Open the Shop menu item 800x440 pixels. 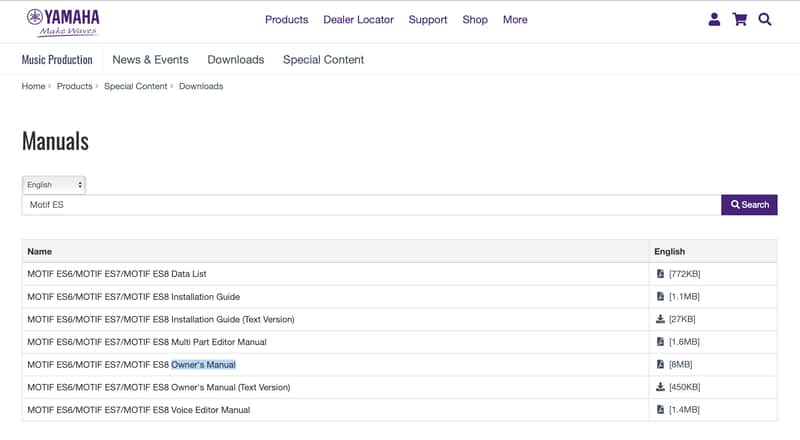click(475, 19)
